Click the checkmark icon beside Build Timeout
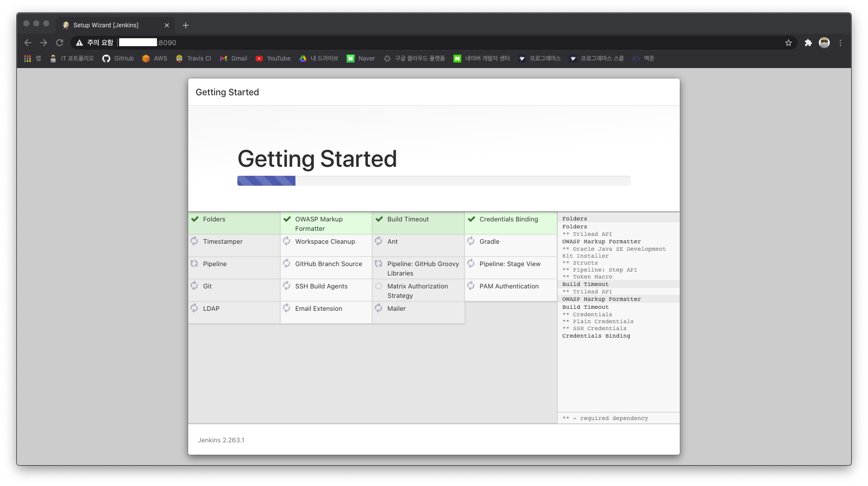 click(x=379, y=219)
